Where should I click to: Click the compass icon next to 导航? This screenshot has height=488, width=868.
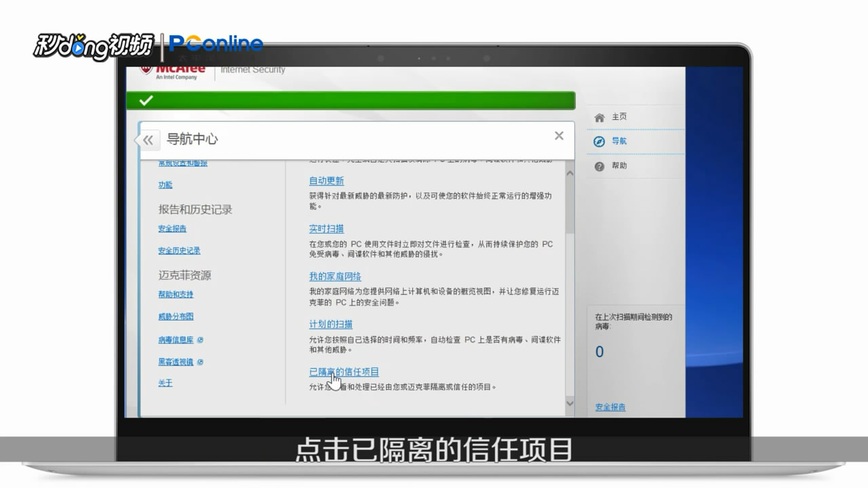pos(599,142)
